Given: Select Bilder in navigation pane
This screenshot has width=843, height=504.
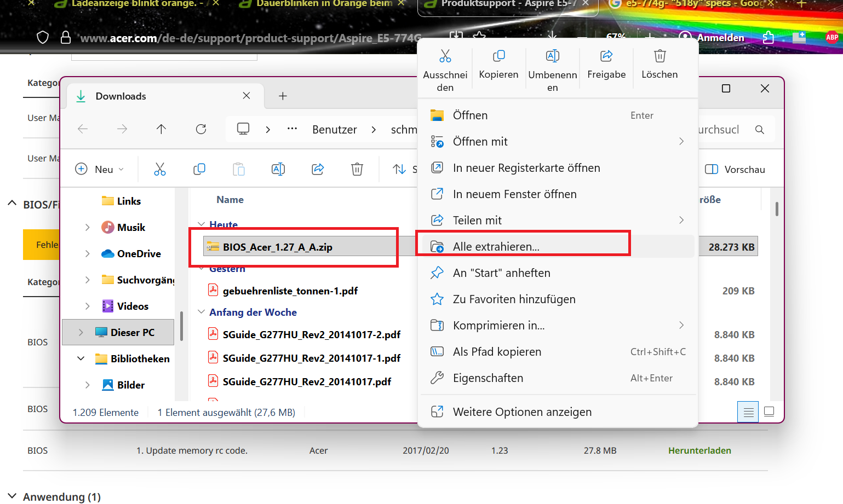Looking at the screenshot, I should [131, 385].
